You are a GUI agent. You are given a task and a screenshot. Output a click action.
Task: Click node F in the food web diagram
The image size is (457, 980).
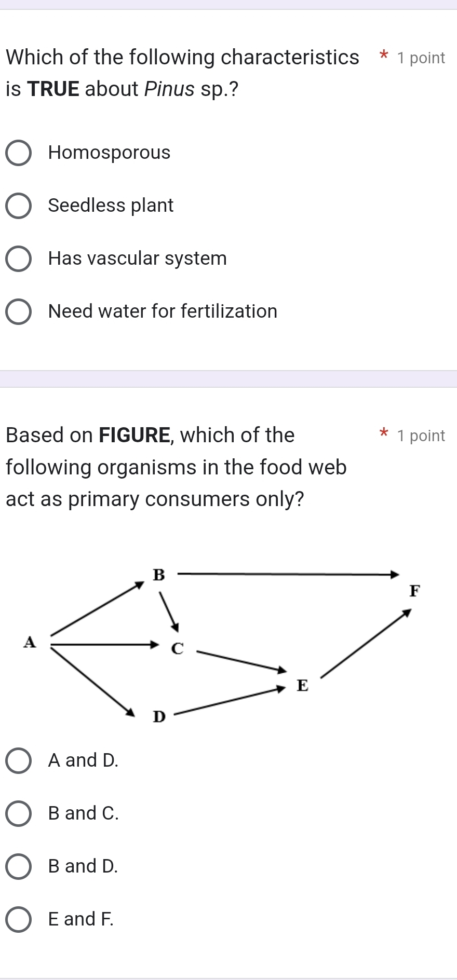tap(414, 591)
